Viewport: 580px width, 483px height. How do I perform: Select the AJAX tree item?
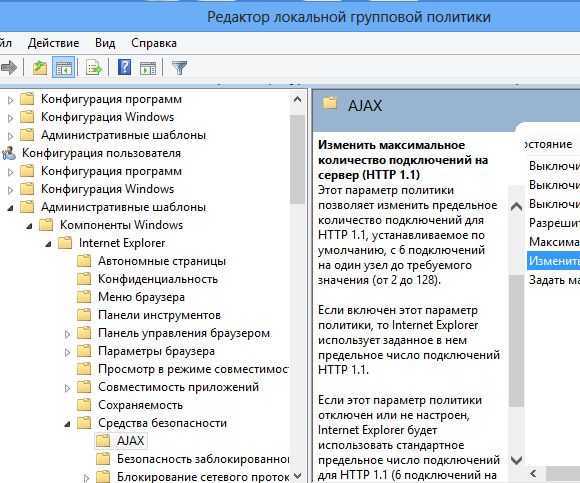click(131, 441)
